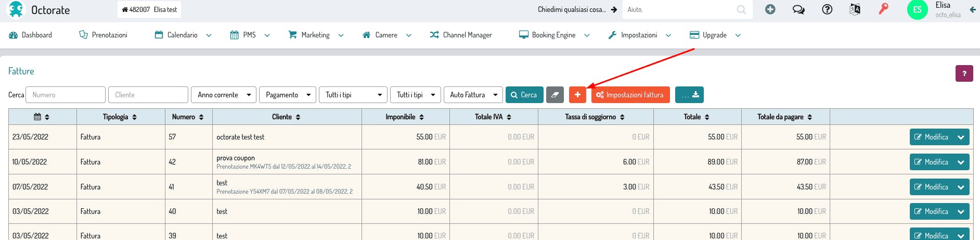Open the Auto Fattura dropdown
The width and height of the screenshot is (980, 240).
coord(473,95)
